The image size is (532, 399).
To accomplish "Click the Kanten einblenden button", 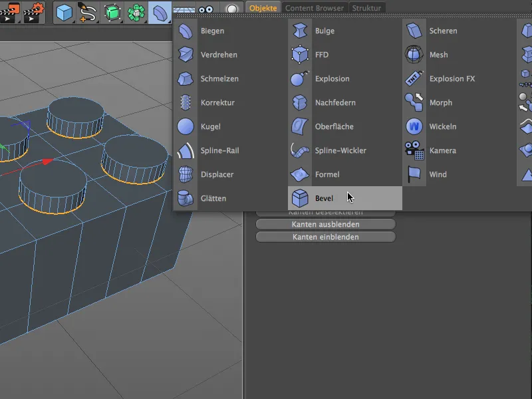I will 326,237.
